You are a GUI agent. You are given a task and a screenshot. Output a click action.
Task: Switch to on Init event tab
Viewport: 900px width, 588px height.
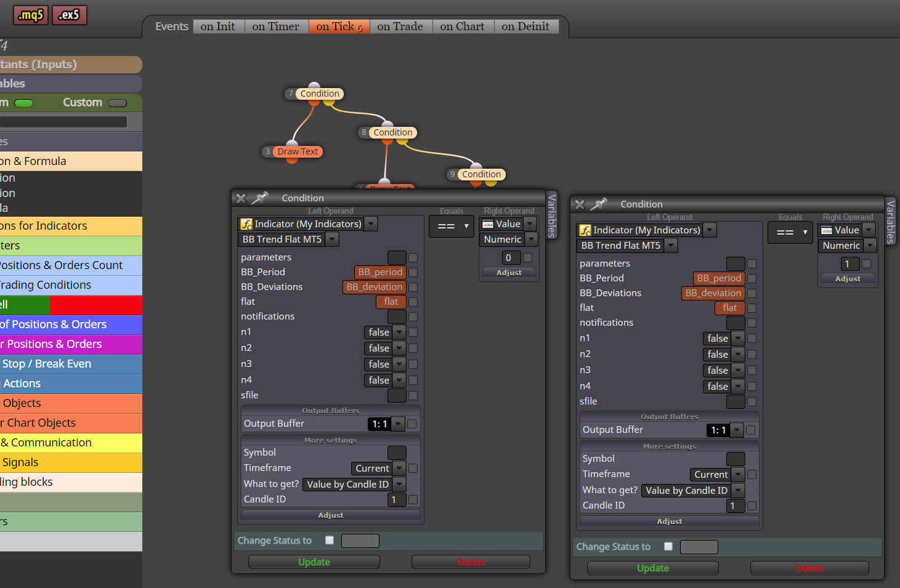click(x=218, y=26)
